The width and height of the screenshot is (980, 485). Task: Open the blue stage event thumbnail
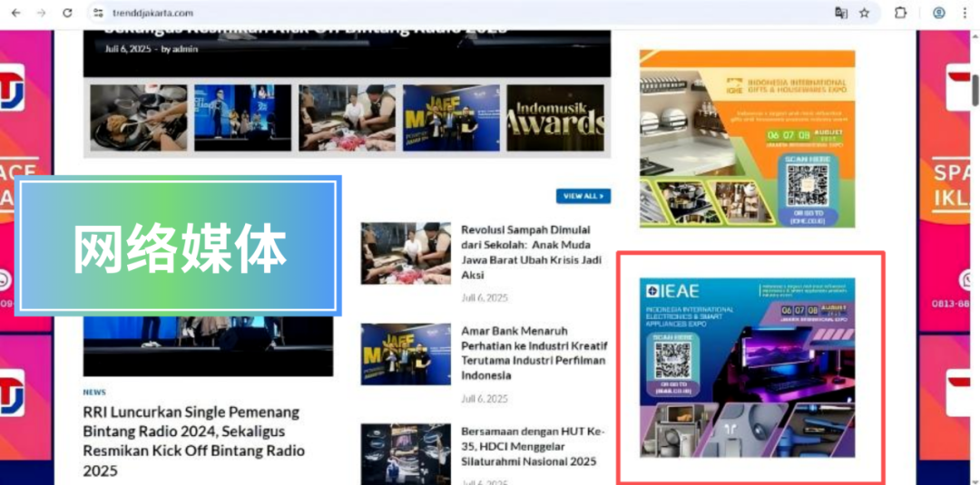point(242,118)
